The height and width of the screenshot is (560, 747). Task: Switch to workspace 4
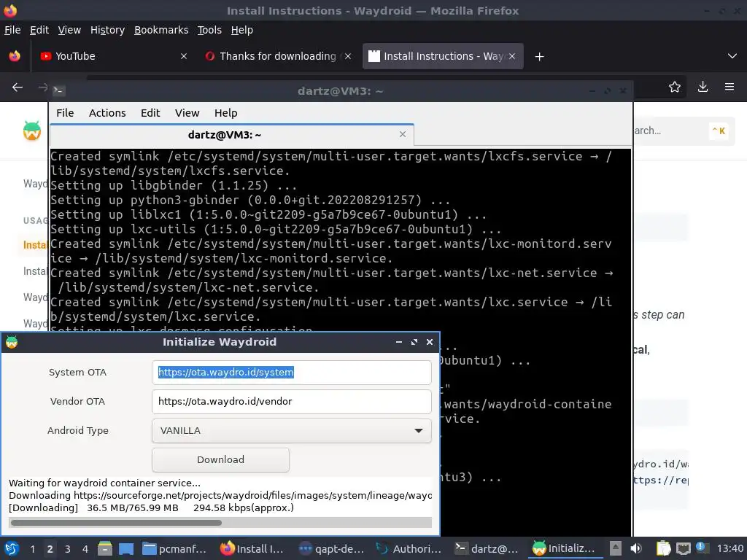pyautogui.click(x=85, y=549)
